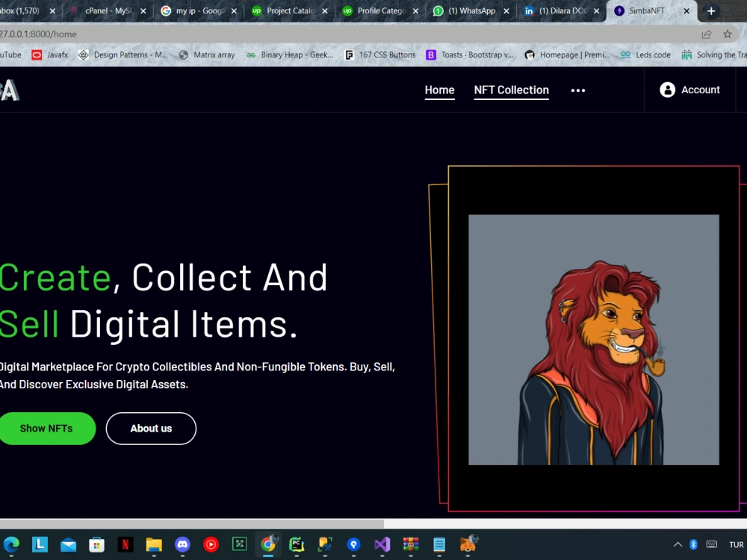747x560 pixels.
Task: Click the touch keyboard tray icon
Action: point(712,544)
